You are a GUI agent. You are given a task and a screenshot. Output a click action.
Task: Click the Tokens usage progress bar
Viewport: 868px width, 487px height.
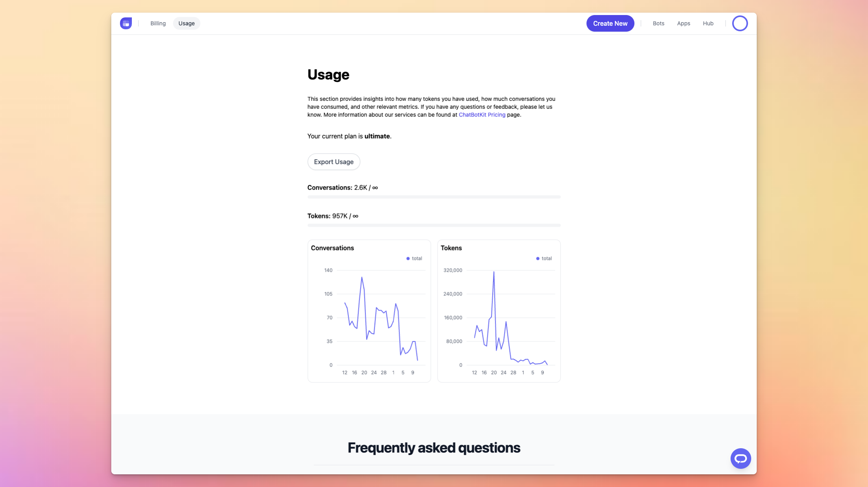point(434,225)
